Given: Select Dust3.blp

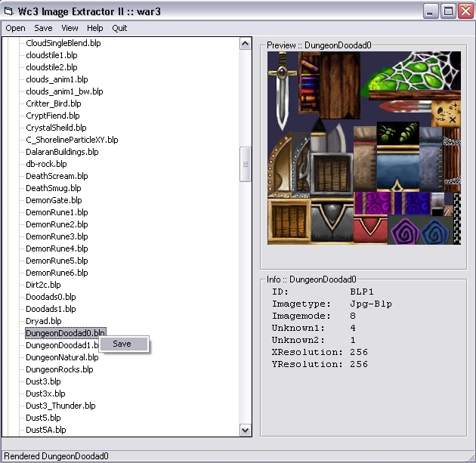Looking at the screenshot, I should [x=43, y=381].
